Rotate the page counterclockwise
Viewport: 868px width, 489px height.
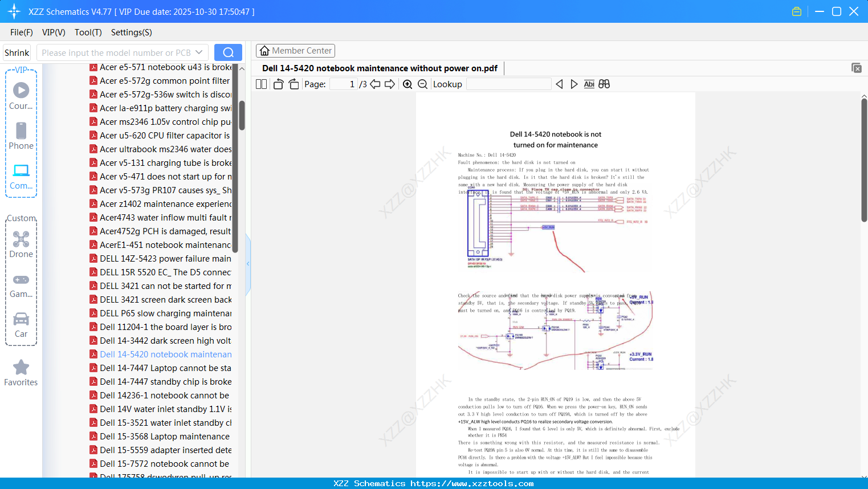(x=278, y=84)
